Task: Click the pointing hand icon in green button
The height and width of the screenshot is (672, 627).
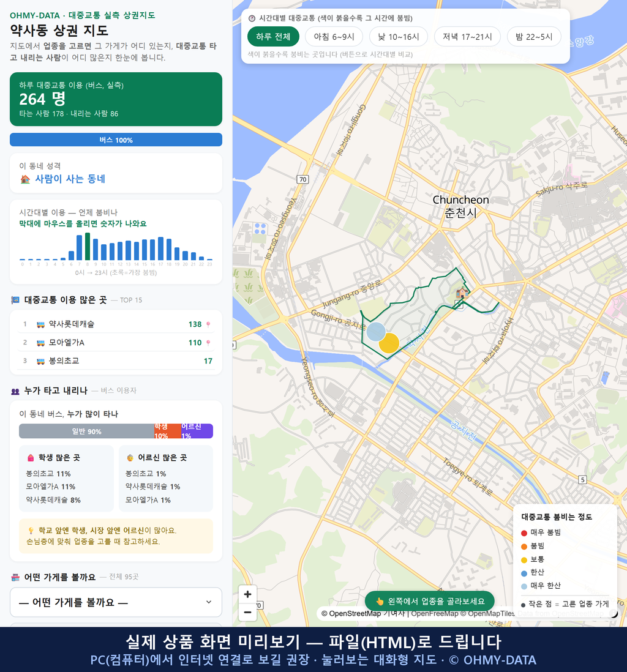Action: tap(380, 601)
